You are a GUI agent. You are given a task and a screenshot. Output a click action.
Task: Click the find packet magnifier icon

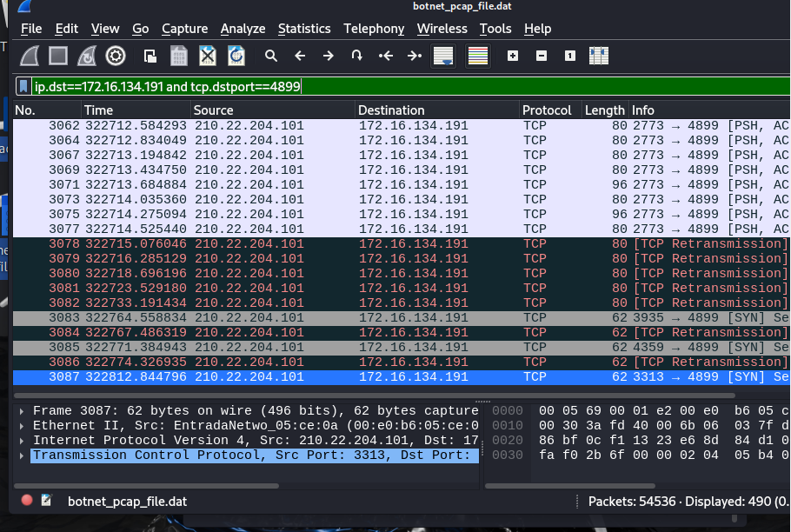(x=271, y=56)
